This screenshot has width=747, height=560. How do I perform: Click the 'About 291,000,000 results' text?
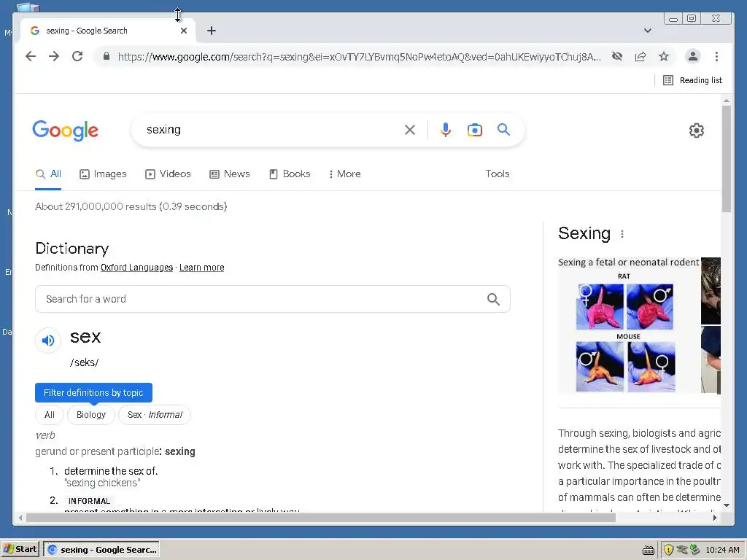coord(131,206)
